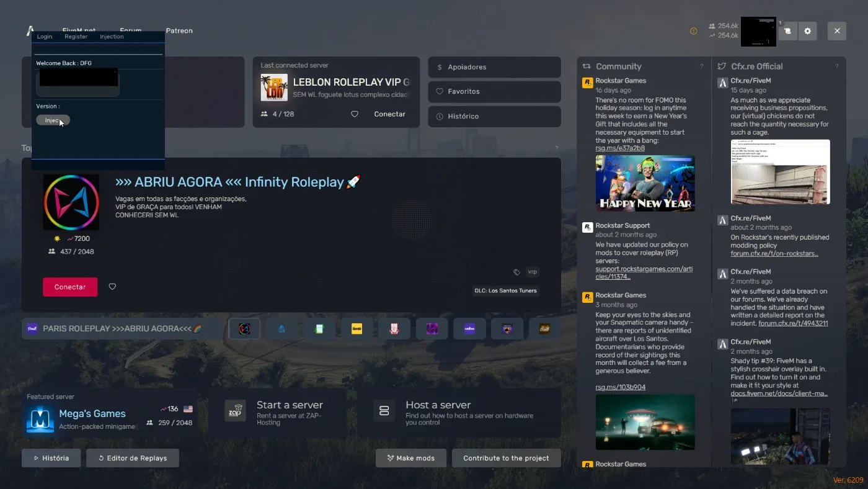Open the Histórico server list
This screenshot has width=868, height=489.
(x=494, y=116)
